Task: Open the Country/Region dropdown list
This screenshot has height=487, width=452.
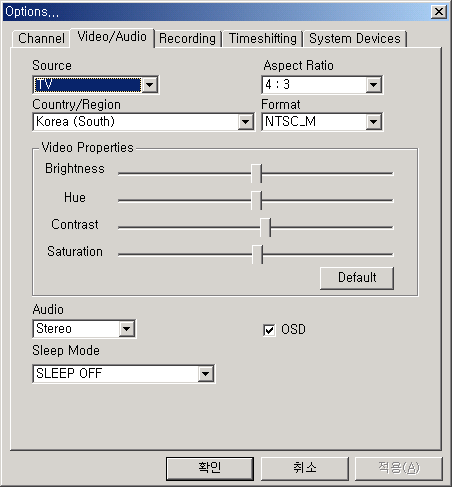Action: point(245,122)
